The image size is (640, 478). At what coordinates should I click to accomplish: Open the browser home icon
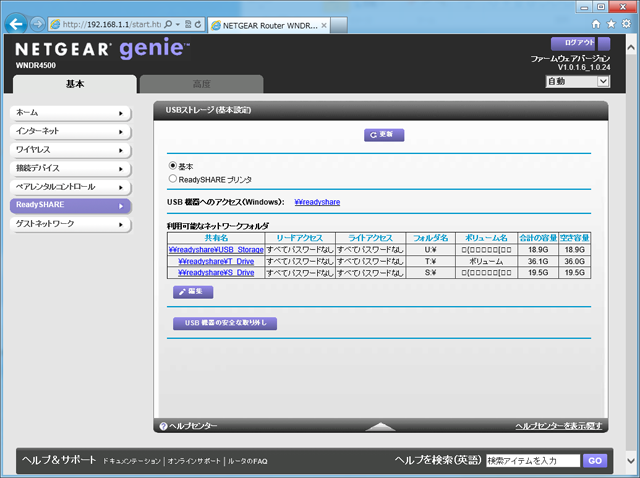tap(597, 22)
